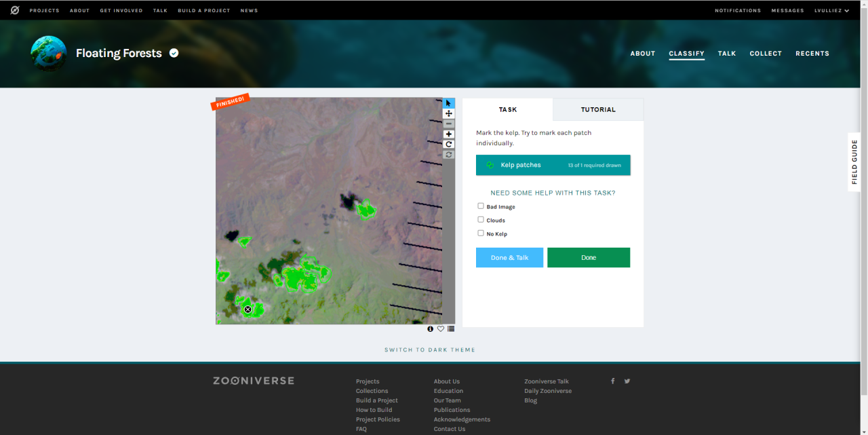Open Projects in the top bar

pos(44,11)
